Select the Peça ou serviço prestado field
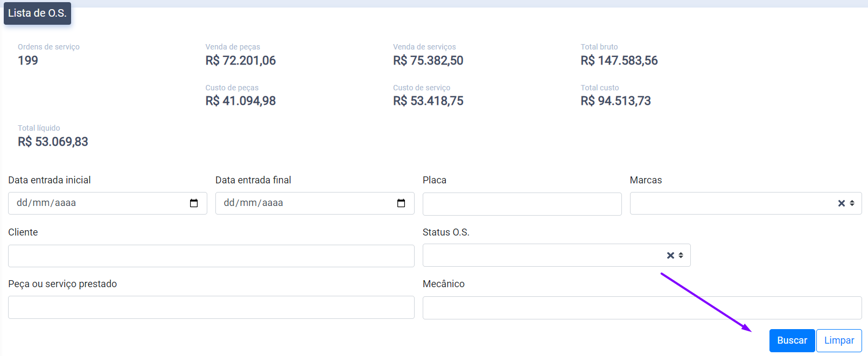 [x=211, y=308]
